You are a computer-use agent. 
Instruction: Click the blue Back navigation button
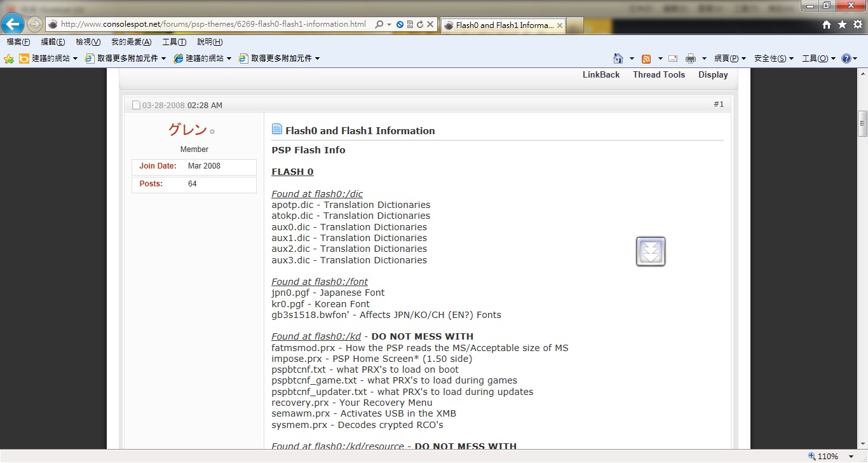tap(13, 24)
